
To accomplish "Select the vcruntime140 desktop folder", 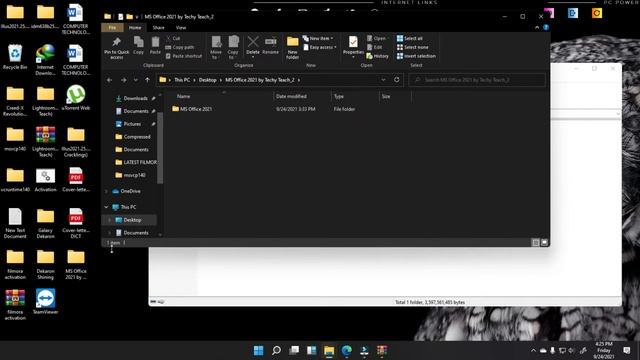I will click(x=15, y=180).
